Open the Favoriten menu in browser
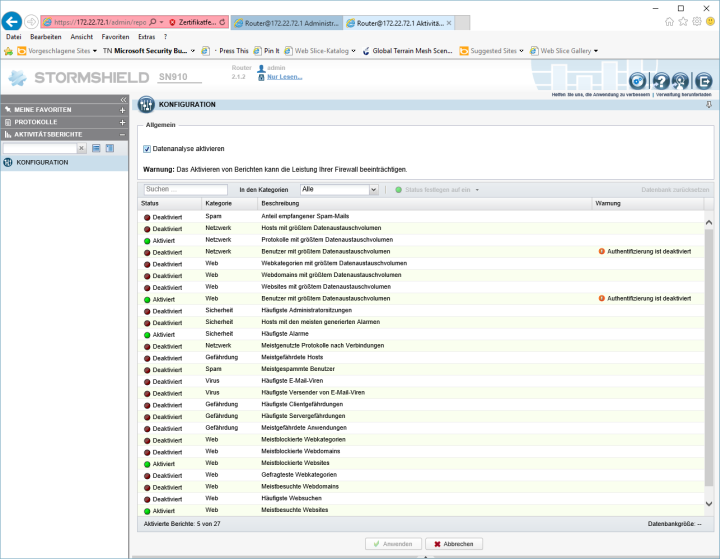Screen dimensions: 720x559 [115, 36]
